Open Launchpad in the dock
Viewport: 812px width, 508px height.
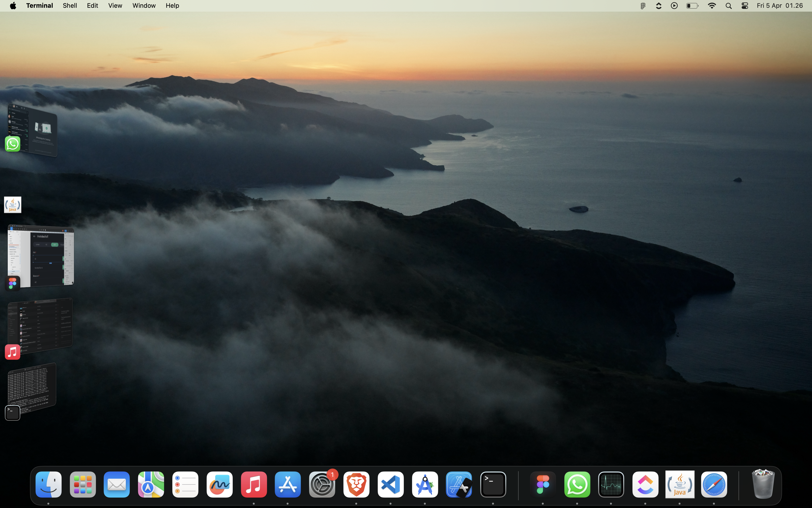[83, 485]
